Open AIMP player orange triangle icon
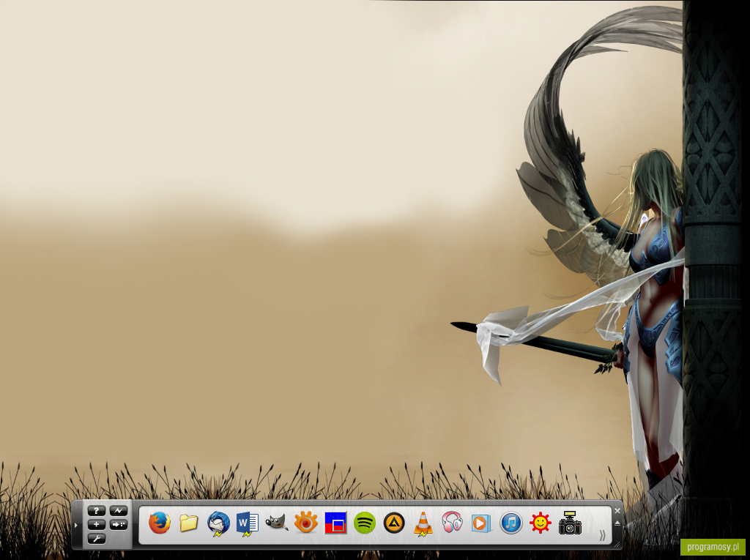This screenshot has height=560, width=750. [394, 523]
